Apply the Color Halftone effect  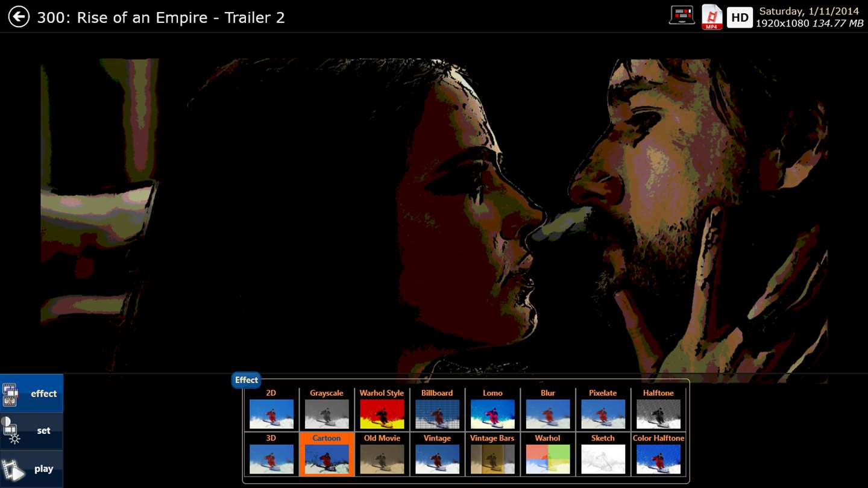(x=658, y=454)
